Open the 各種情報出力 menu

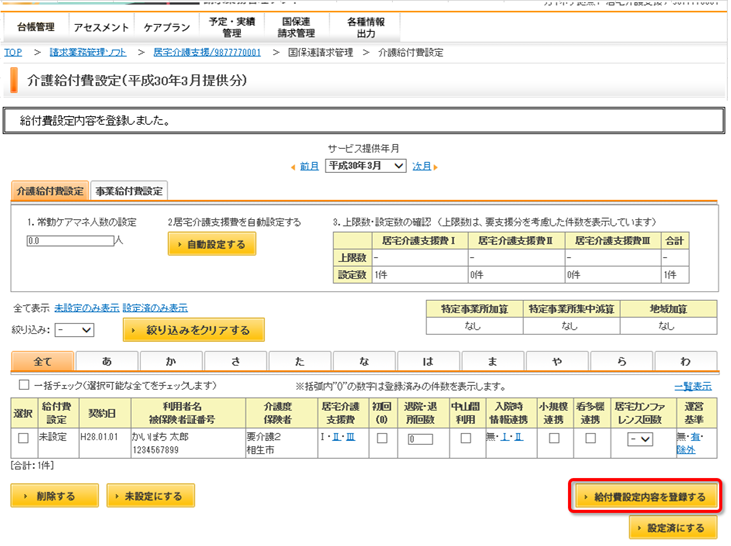tap(366, 27)
